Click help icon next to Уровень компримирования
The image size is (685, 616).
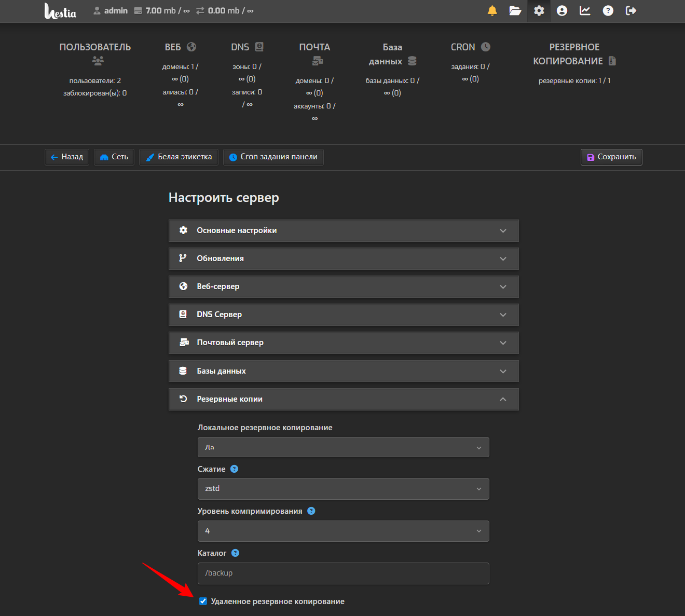click(x=311, y=511)
